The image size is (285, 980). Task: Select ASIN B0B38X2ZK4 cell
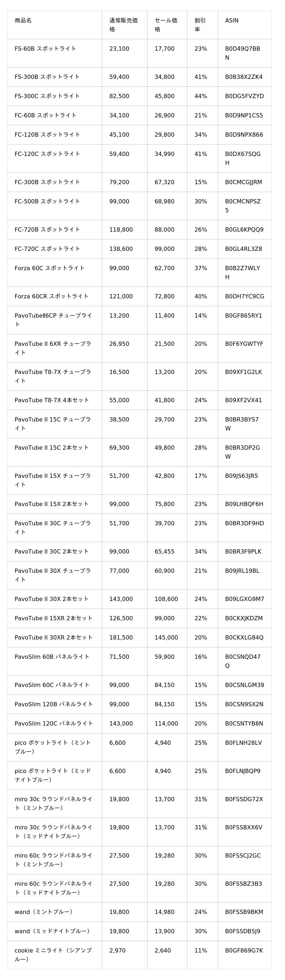(x=244, y=77)
